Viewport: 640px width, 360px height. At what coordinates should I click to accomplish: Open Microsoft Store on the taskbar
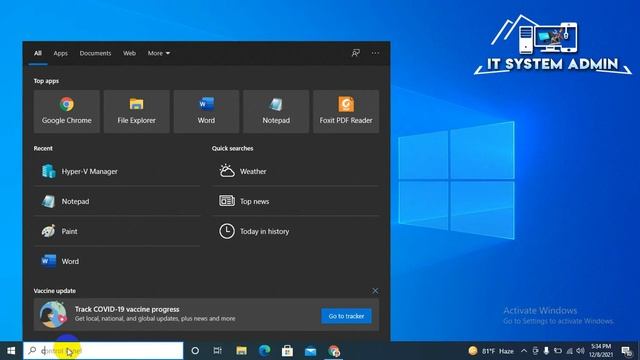pos(287,351)
